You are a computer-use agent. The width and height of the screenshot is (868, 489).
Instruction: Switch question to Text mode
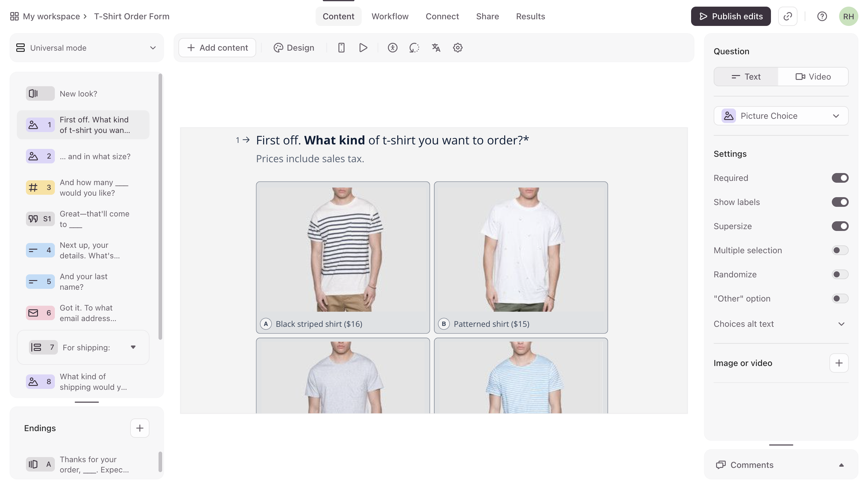coord(746,77)
